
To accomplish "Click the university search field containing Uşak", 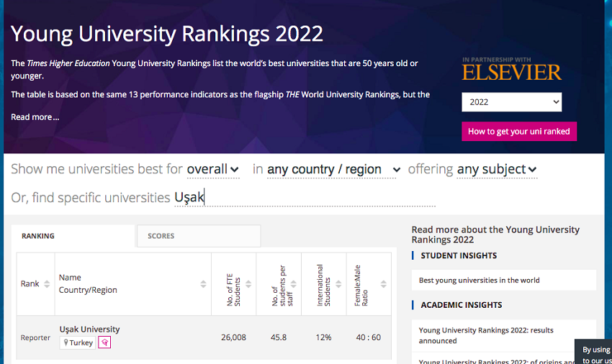I will coord(302,197).
